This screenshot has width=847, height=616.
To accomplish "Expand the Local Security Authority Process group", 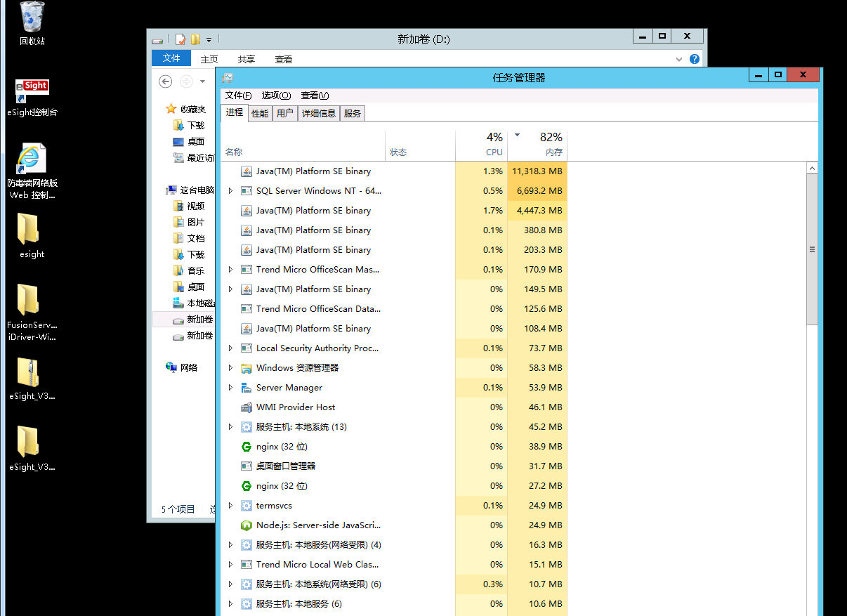I will [x=230, y=348].
